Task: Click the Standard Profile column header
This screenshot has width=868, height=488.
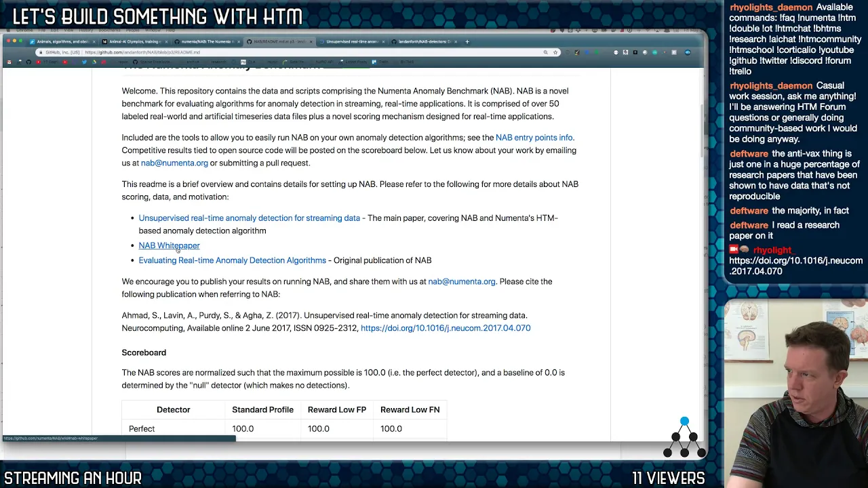Action: point(262,410)
